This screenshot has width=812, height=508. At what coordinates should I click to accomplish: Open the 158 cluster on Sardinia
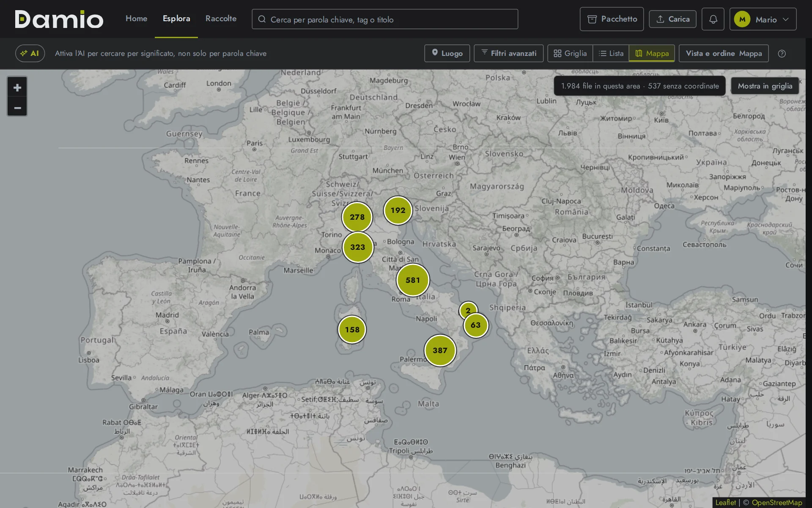point(352,329)
